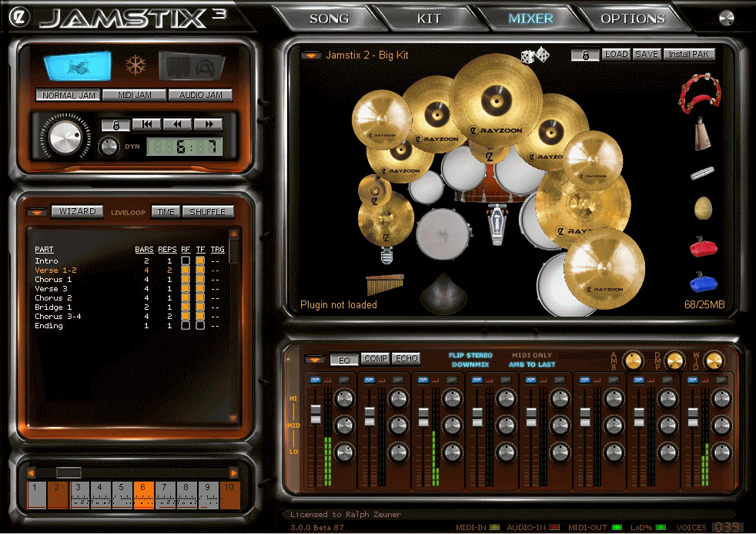Click the agogo stick percussion icon
The width and height of the screenshot is (756, 534).
[x=702, y=173]
